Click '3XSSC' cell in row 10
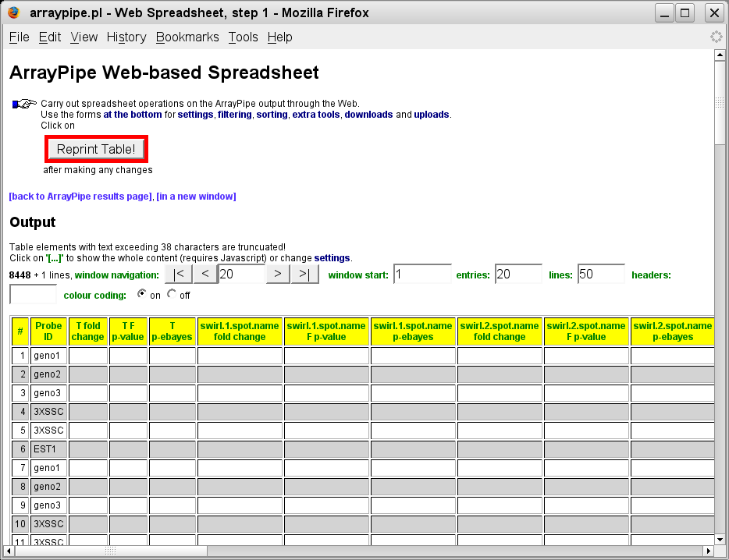Screen dimensions: 729x560 click(x=48, y=524)
